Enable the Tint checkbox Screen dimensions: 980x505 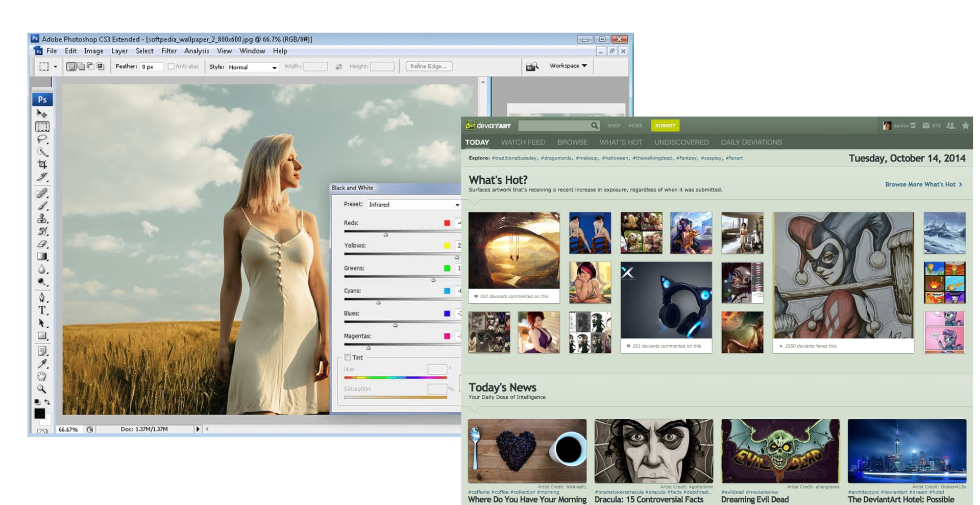tap(348, 357)
